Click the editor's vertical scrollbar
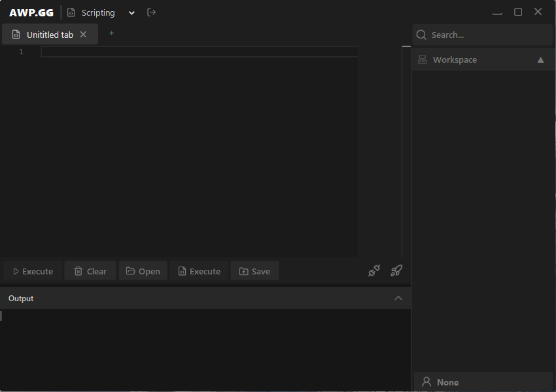 (402, 150)
